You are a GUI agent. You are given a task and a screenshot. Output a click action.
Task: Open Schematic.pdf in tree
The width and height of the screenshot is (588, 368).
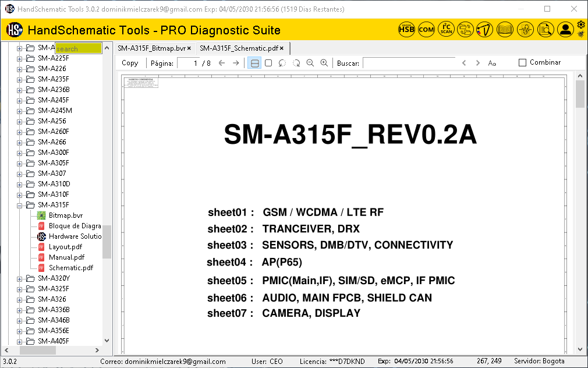point(71,268)
